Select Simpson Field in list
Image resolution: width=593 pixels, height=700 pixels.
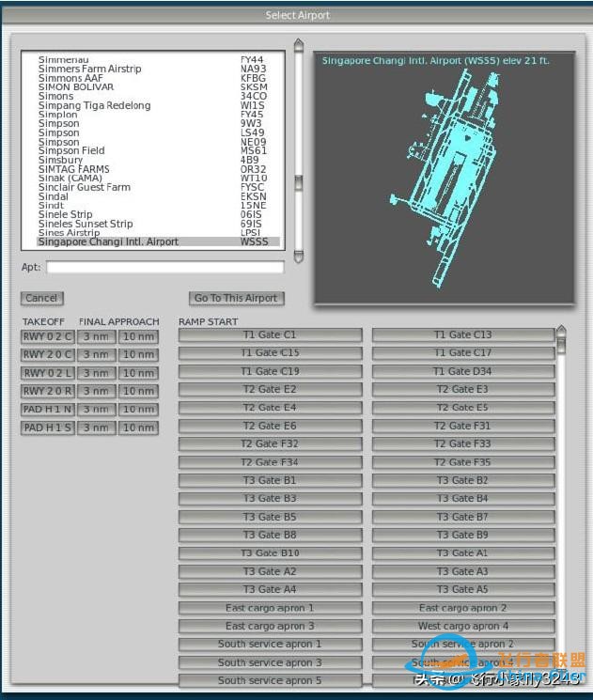pos(158,151)
